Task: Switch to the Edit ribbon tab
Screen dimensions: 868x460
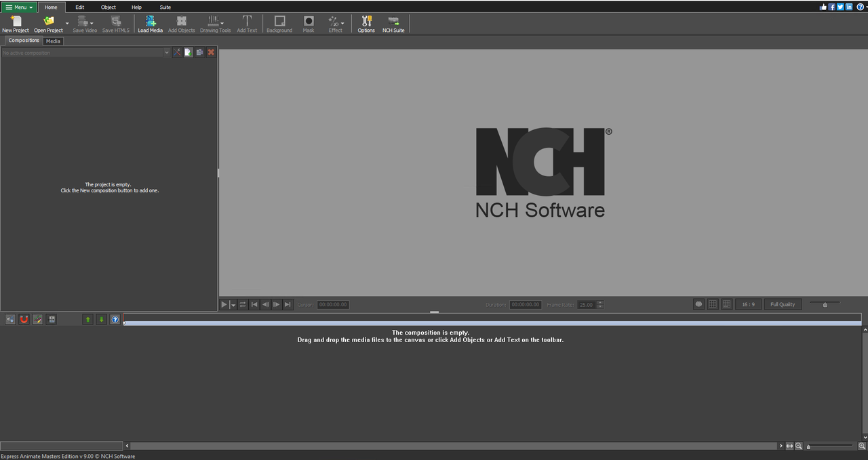Action: point(80,7)
